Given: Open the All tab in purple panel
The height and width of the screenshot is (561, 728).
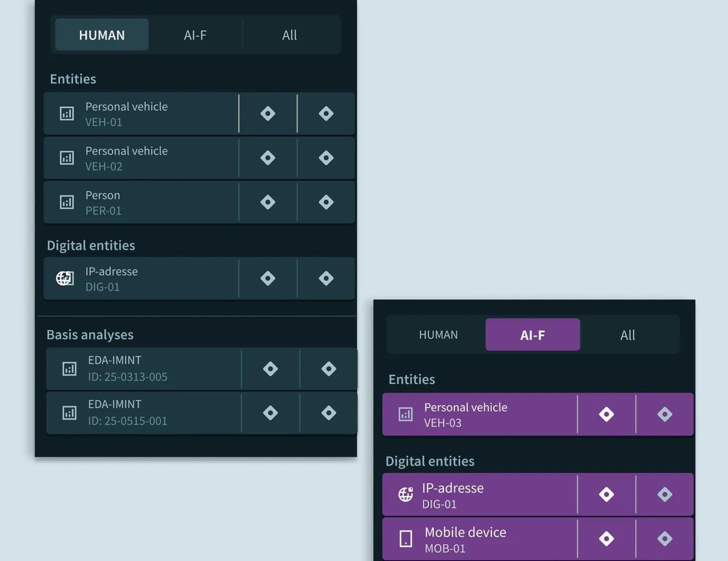Looking at the screenshot, I should 628,335.
